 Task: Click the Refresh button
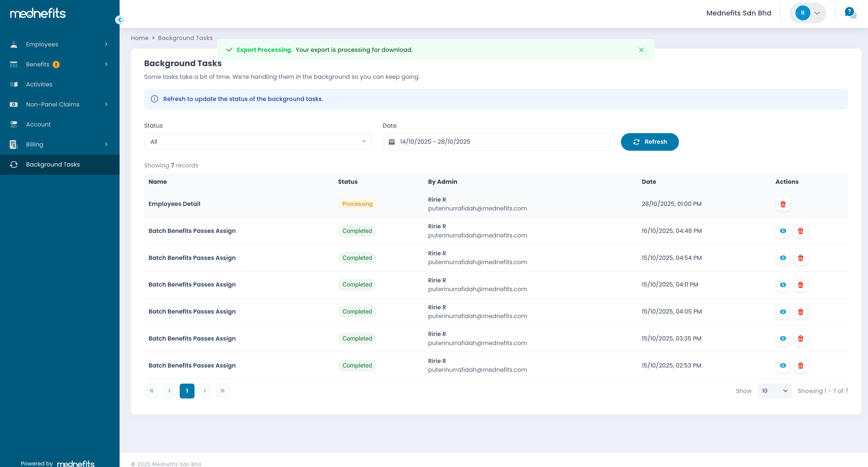click(x=649, y=142)
